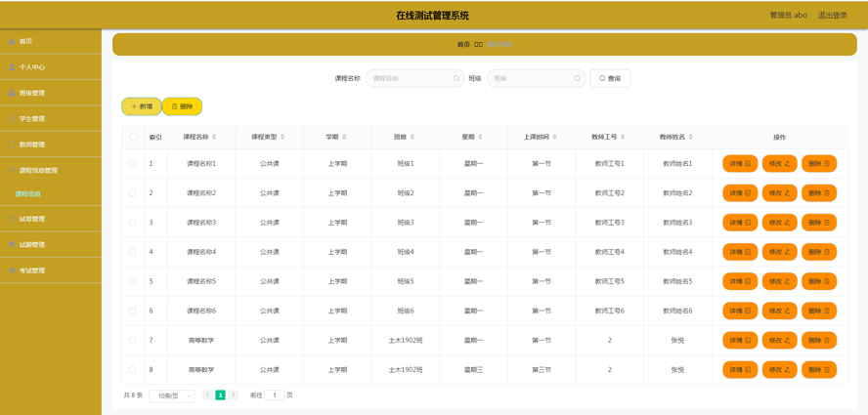Click the search icon in 班级 field
Viewport: 868px width, 415px height.
(577, 78)
